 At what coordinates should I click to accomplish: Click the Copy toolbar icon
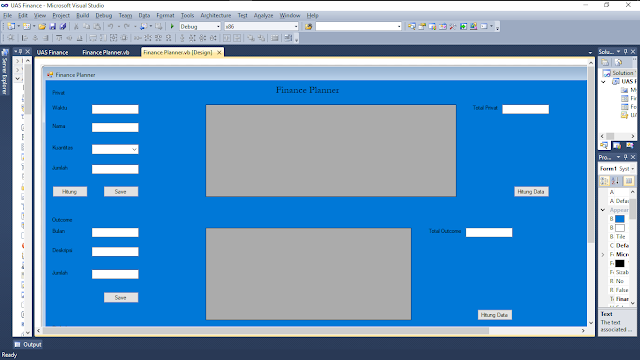87,27
